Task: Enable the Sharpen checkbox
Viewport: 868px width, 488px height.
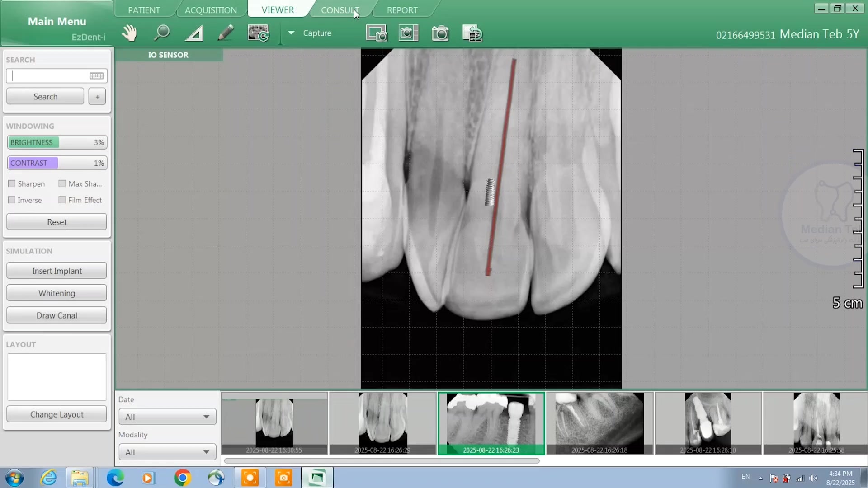Action: [12, 183]
